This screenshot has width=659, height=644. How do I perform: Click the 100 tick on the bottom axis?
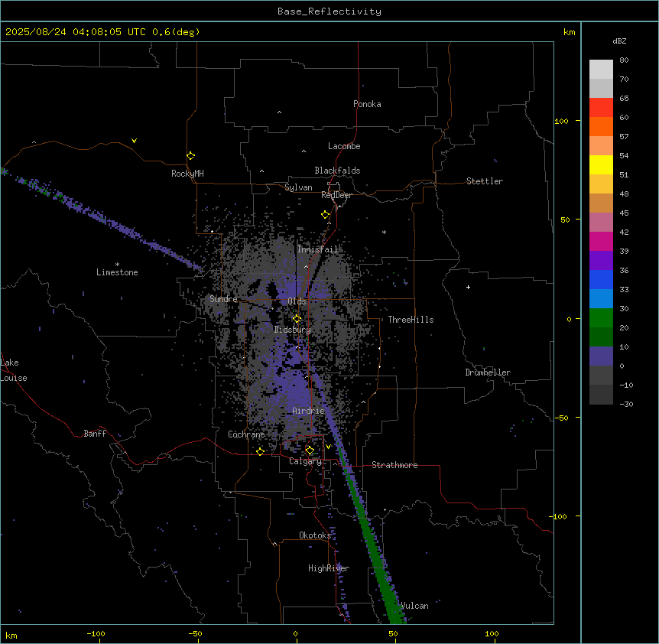[492, 633]
